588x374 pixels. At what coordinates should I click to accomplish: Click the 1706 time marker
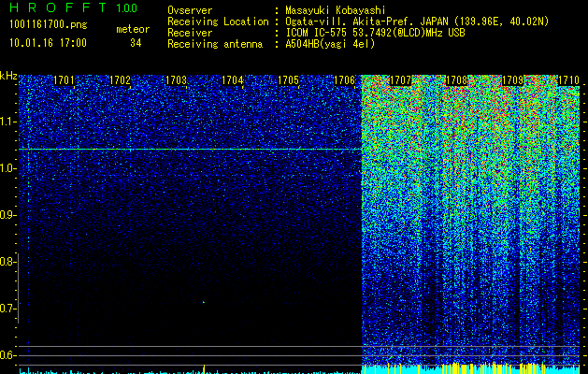tap(345, 80)
